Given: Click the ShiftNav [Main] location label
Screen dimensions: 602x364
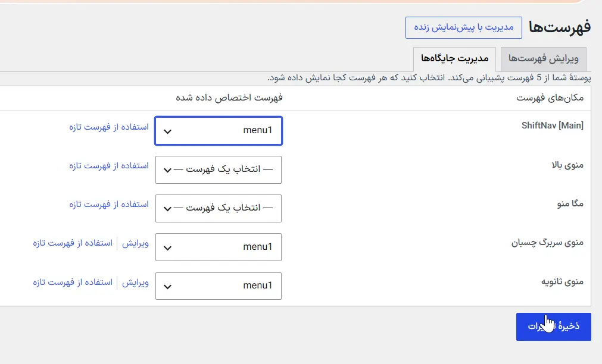Looking at the screenshot, I should tap(552, 125).
